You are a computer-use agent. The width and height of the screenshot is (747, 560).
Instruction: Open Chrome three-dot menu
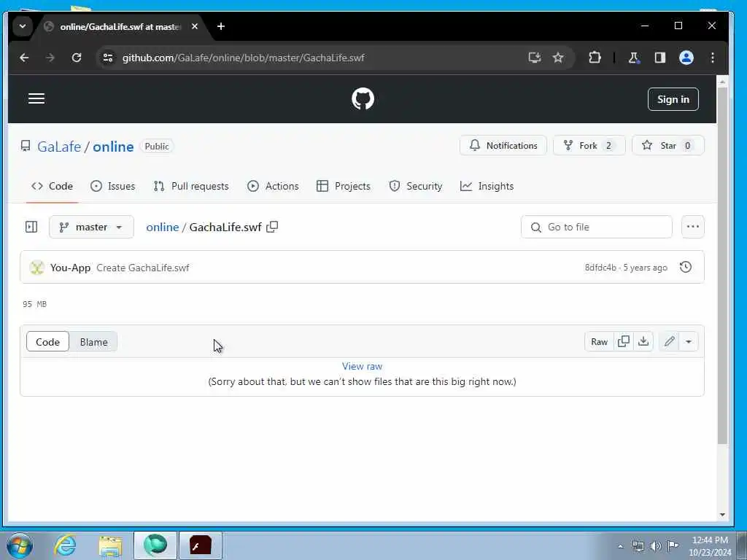712,58
